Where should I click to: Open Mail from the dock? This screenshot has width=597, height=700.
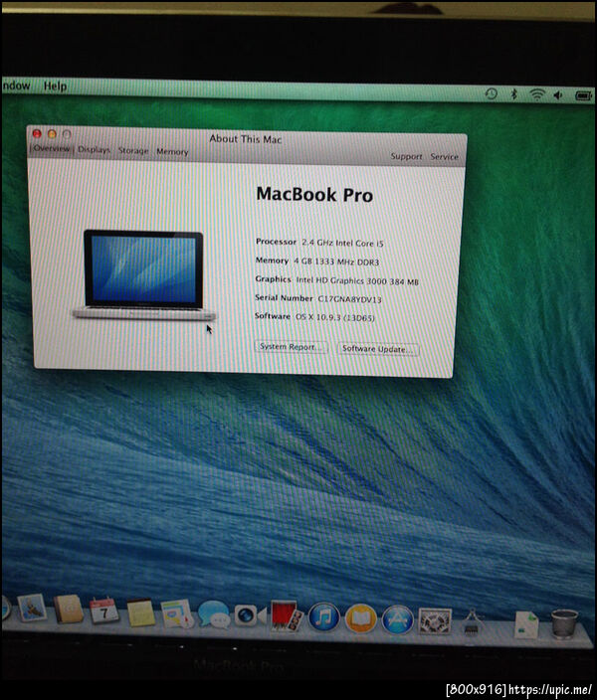pyautogui.click(x=32, y=609)
